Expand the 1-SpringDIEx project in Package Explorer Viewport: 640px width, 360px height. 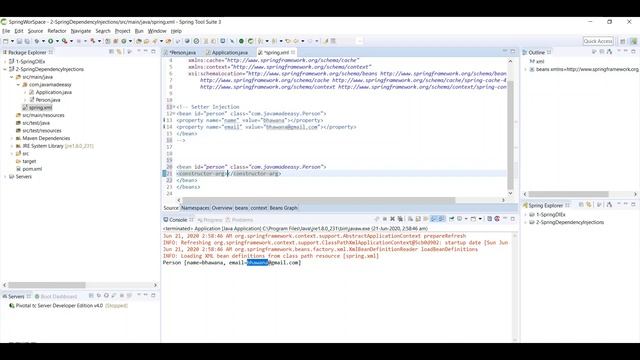click(5, 62)
